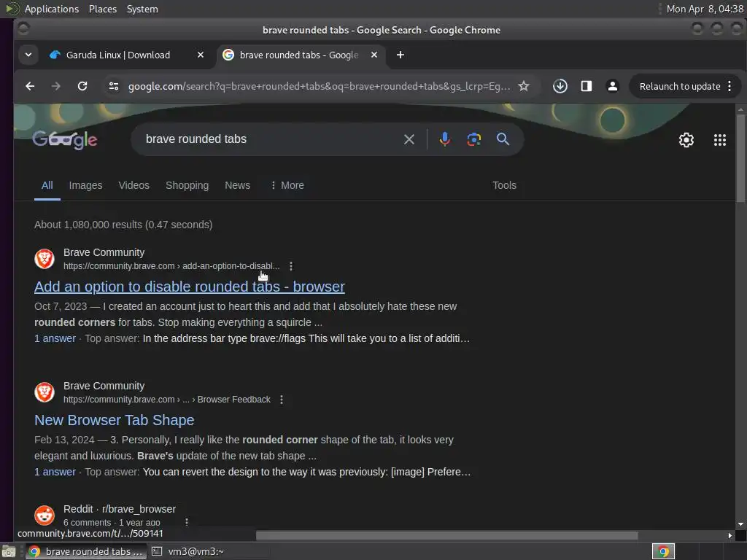Viewport: 747px width, 560px height.
Task: Click the Reddit r/brave_browser source
Action: [120, 509]
